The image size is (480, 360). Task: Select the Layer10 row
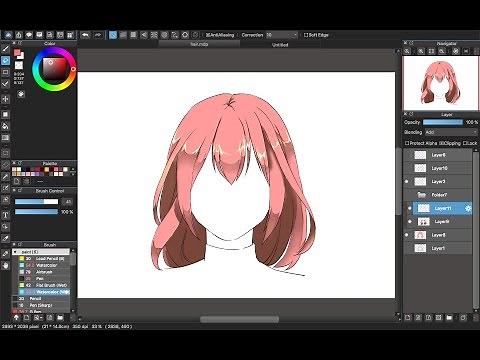pos(438,168)
